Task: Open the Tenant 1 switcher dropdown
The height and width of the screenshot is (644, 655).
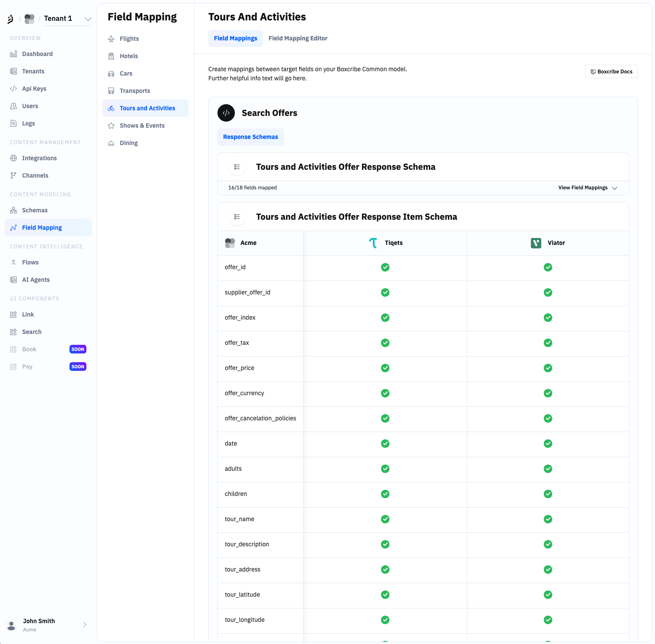Action: tap(88, 19)
